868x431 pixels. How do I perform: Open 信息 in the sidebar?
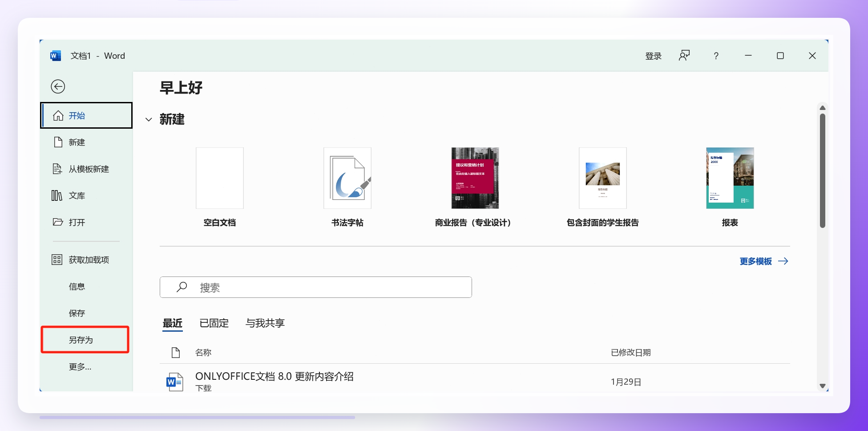(86, 286)
